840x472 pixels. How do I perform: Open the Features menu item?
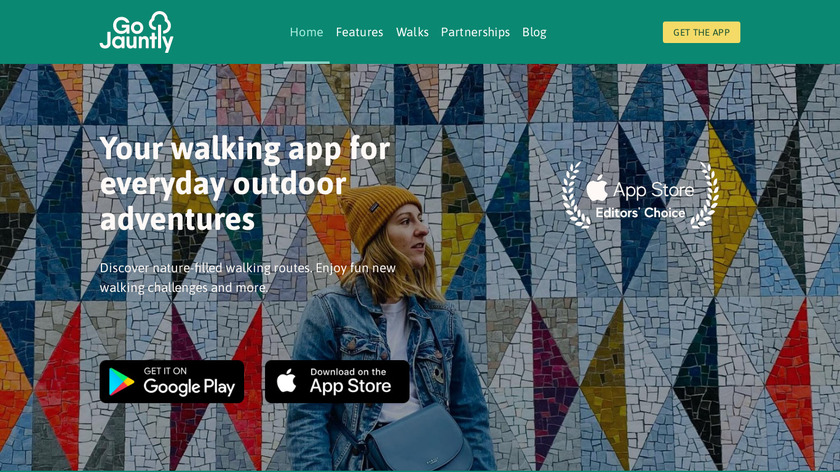pos(359,32)
